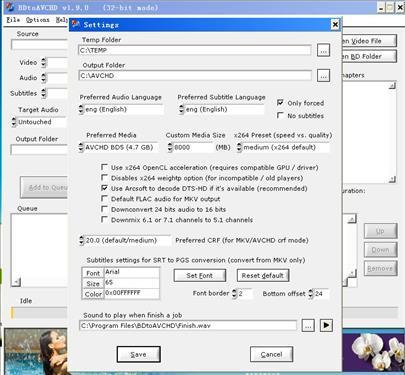
Task: Change the x264 Preset selector
Action: tap(239, 147)
